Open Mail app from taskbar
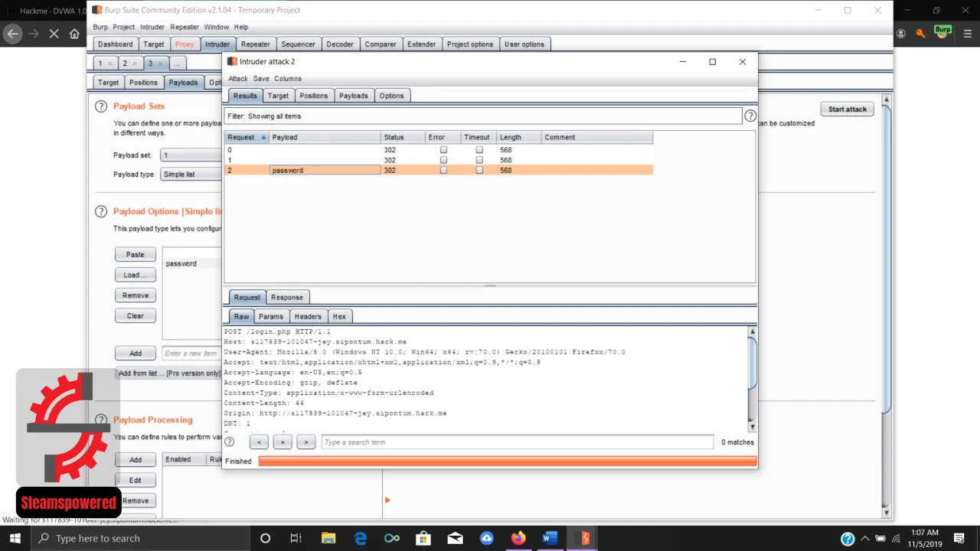980x551 pixels. [x=455, y=538]
